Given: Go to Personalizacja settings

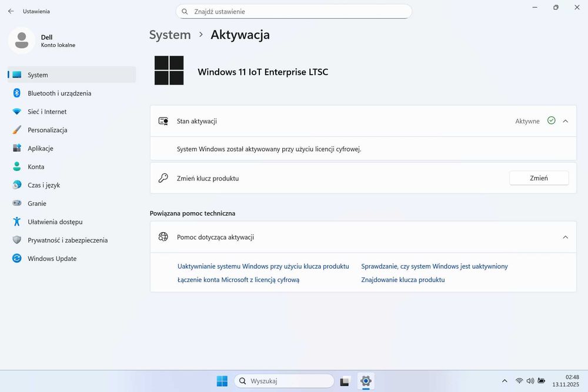Looking at the screenshot, I should (x=72, y=130).
